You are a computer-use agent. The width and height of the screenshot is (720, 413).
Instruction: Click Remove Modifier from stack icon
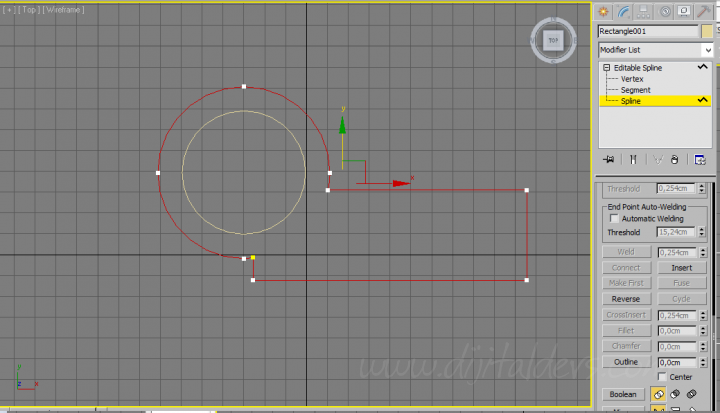pos(675,159)
